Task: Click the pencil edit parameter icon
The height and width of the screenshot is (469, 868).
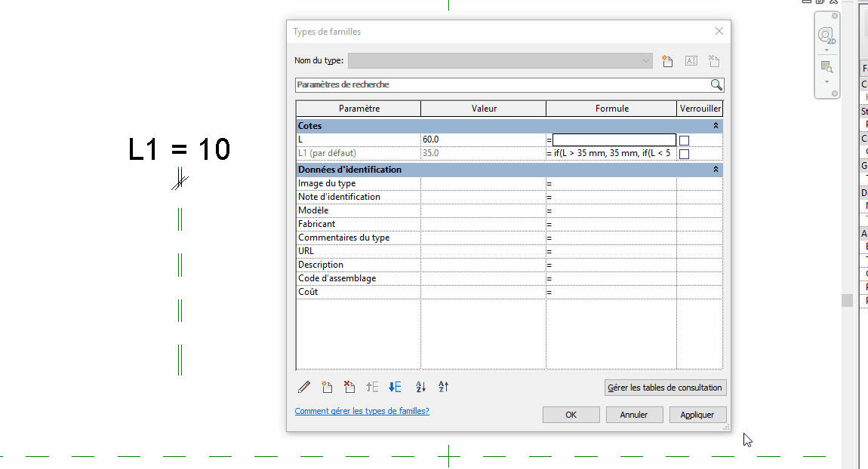Action: pyautogui.click(x=304, y=387)
